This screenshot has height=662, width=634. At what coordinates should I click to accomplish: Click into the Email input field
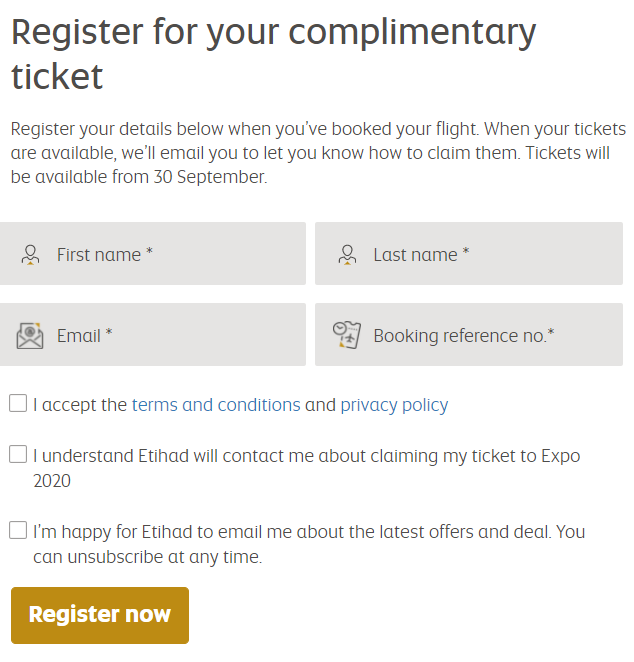[x=175, y=335]
